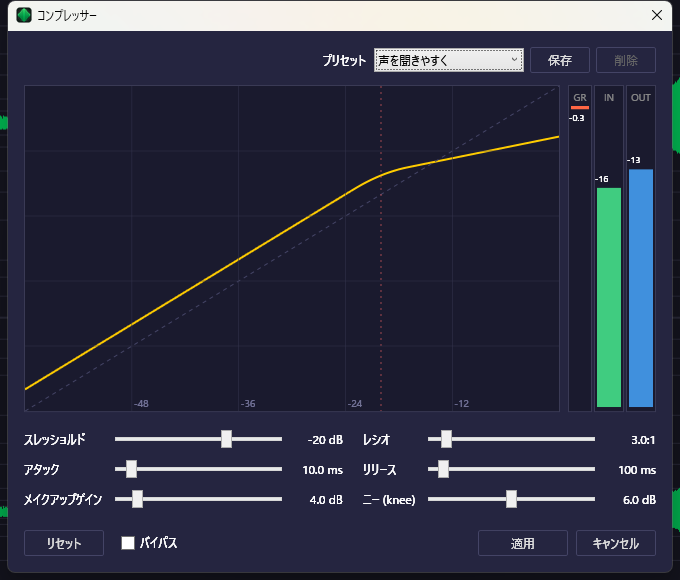Screen dimensions: 680x580
Task: Click the dropdown arrow beside 声を聞きやすく
Action: coord(515,60)
